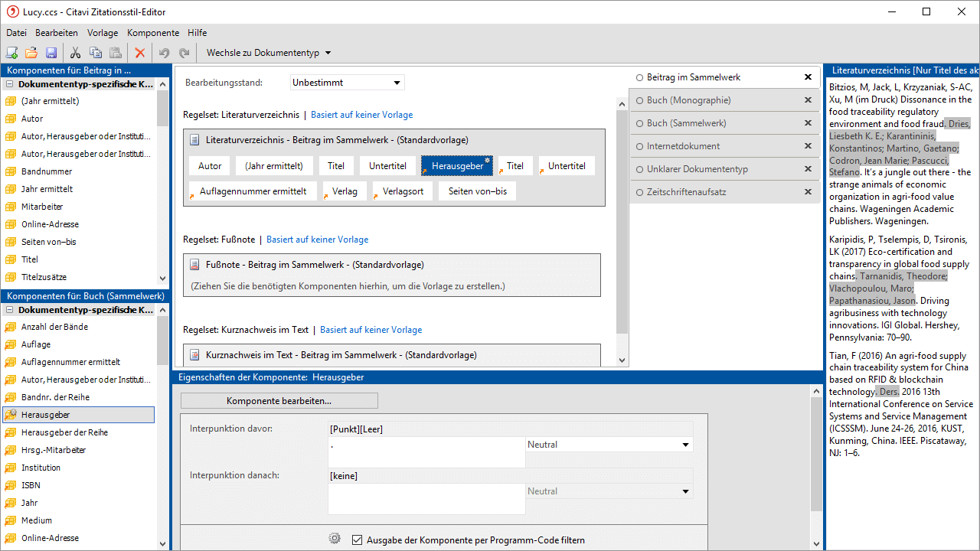
Task: Open the Bearbeitungsstand dropdown
Action: tap(348, 83)
